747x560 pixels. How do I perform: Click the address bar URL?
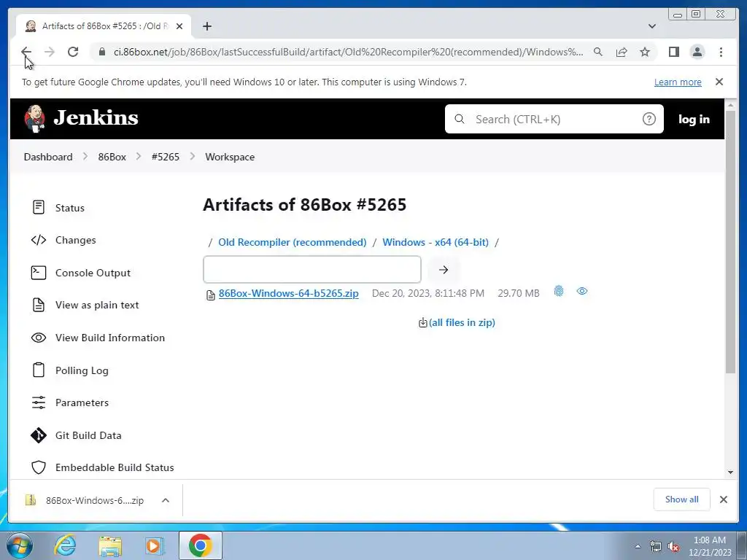click(348, 52)
